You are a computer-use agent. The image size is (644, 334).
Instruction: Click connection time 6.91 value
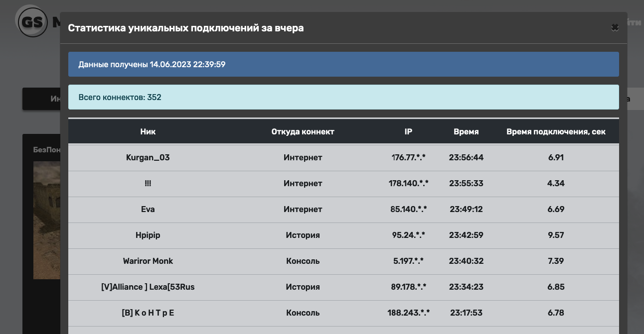pyautogui.click(x=556, y=157)
